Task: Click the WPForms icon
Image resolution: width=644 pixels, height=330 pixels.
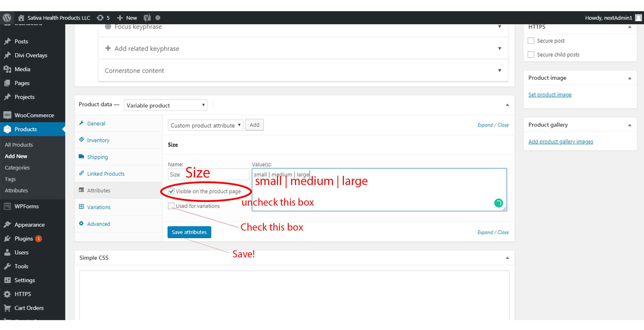Action: click(7, 206)
